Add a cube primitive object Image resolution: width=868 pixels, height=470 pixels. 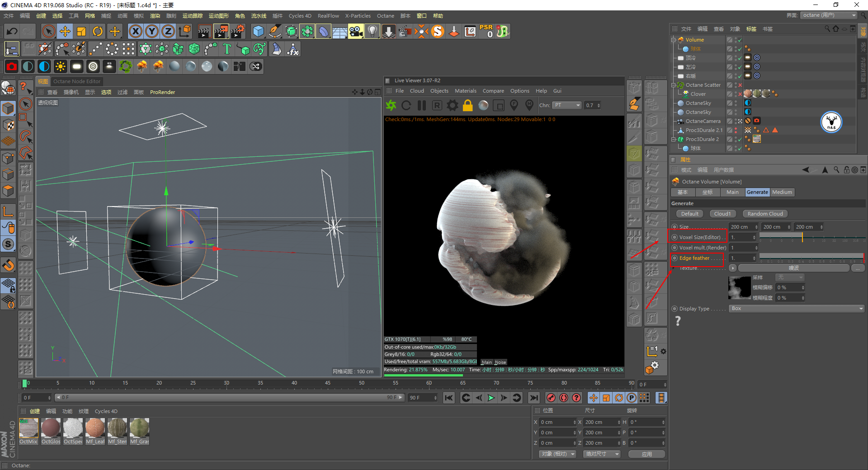258,31
